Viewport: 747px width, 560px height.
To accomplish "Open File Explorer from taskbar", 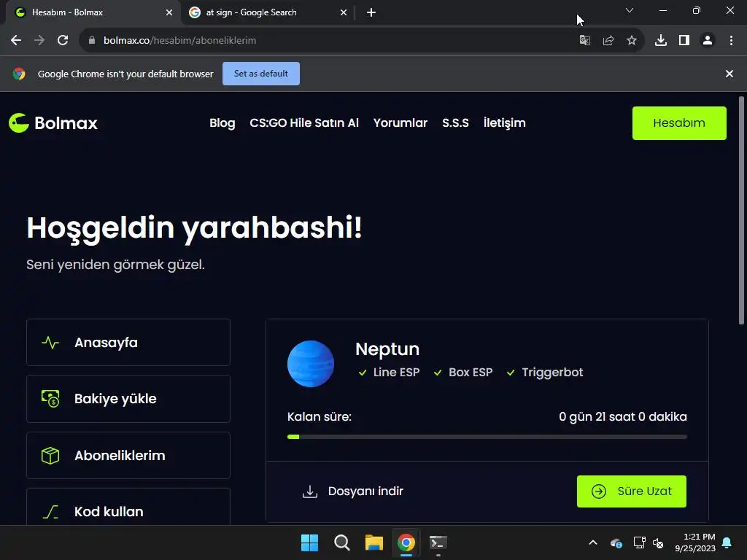I will [374, 542].
